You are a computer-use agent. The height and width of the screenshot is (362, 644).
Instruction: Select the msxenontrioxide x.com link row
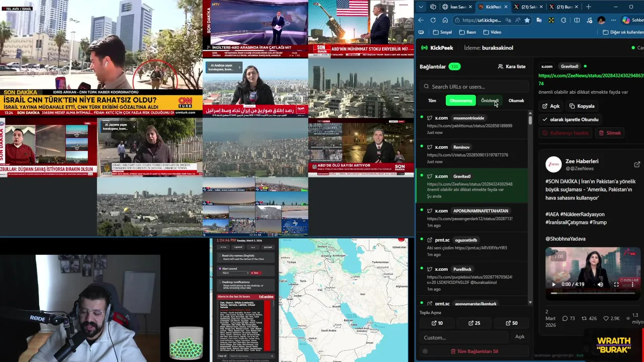pos(472,125)
